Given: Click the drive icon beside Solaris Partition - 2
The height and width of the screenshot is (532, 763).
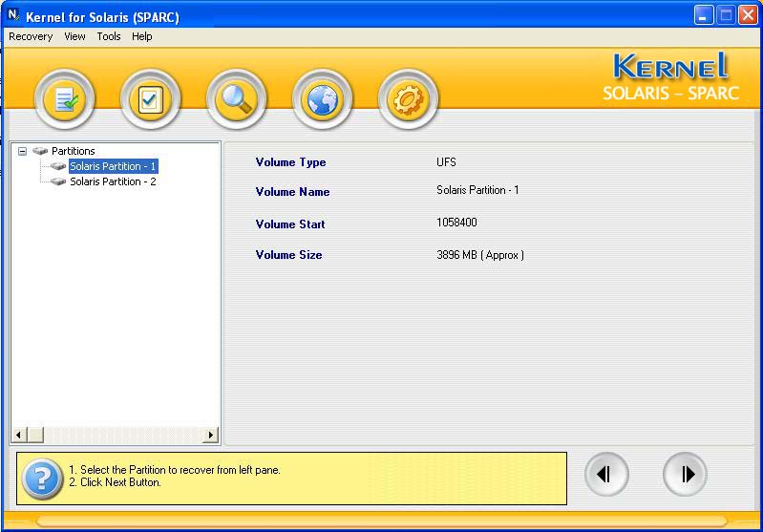Looking at the screenshot, I should [x=58, y=181].
